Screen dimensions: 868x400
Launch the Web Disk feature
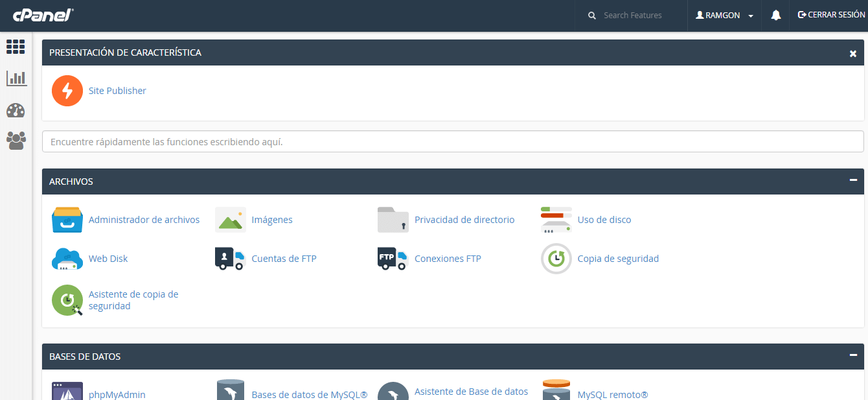point(108,259)
